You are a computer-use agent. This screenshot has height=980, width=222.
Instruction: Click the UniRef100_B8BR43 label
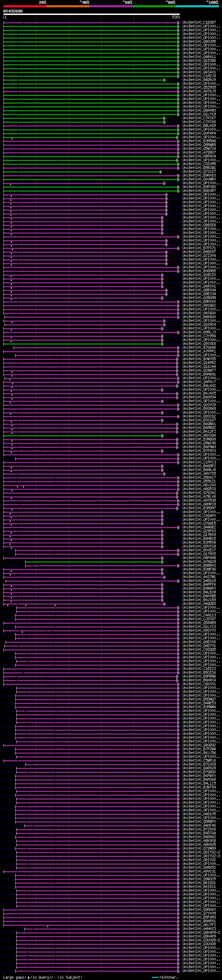(199, 565)
